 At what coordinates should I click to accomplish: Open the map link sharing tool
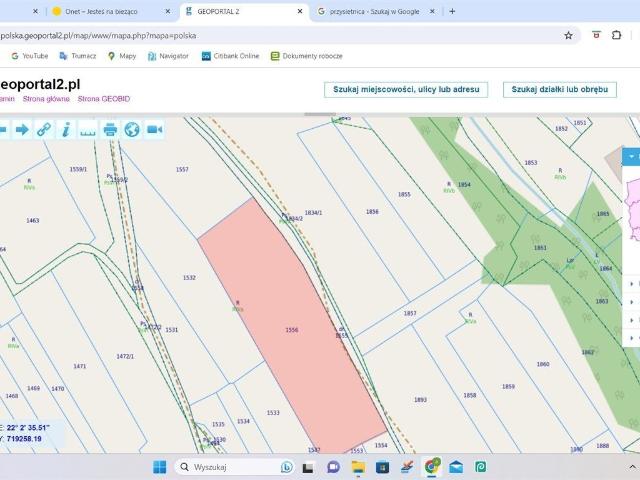[x=43, y=129]
